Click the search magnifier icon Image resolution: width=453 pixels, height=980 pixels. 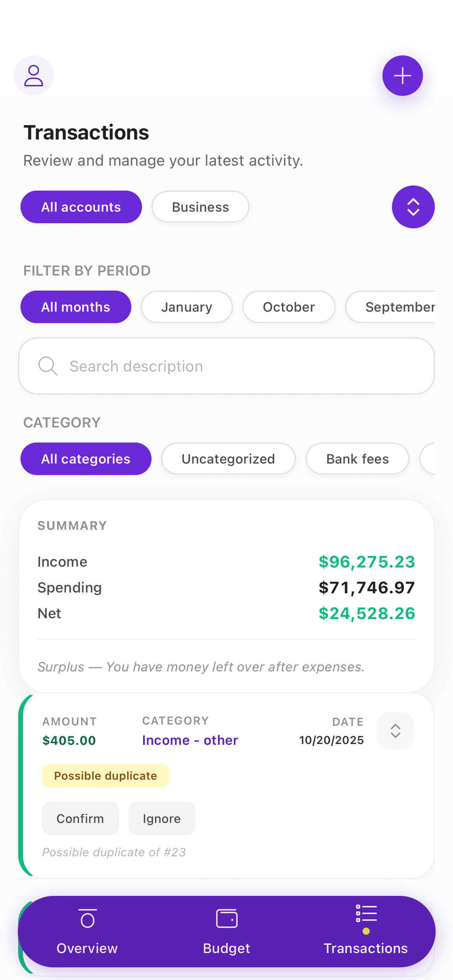pos(48,366)
